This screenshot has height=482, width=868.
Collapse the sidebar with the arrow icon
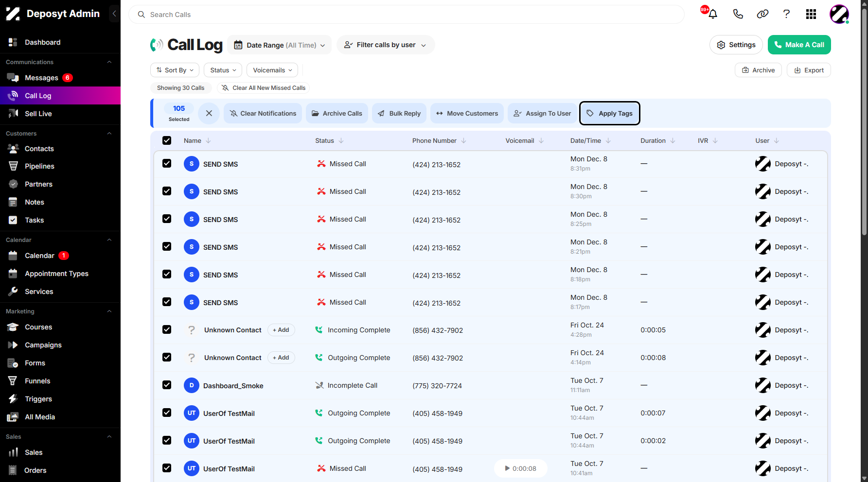point(114,14)
